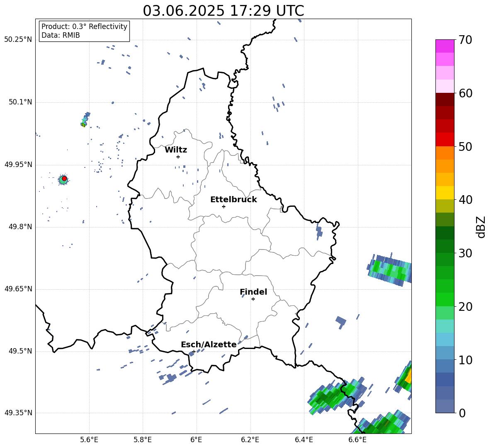Click the 6°E longitude label
Image resolution: width=491 pixels, height=448 pixels.
pyautogui.click(x=196, y=440)
